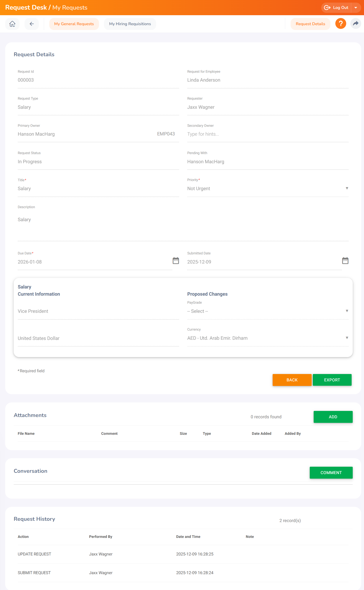Select the Request Details tab
Screen dimensions: 364x590
(310, 24)
